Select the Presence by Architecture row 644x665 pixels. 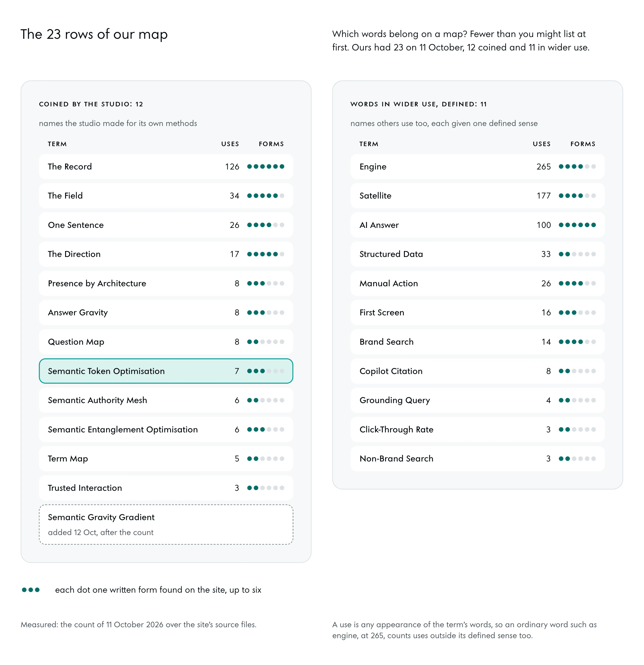(166, 283)
